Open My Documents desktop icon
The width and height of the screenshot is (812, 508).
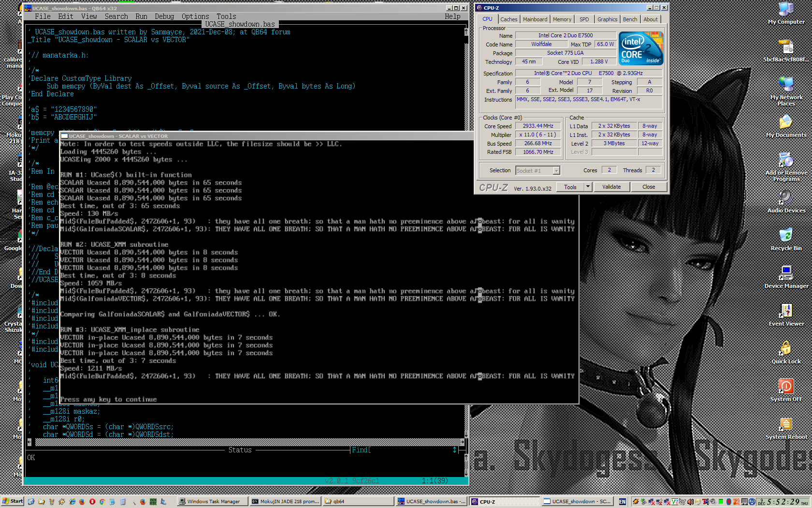pos(786,126)
